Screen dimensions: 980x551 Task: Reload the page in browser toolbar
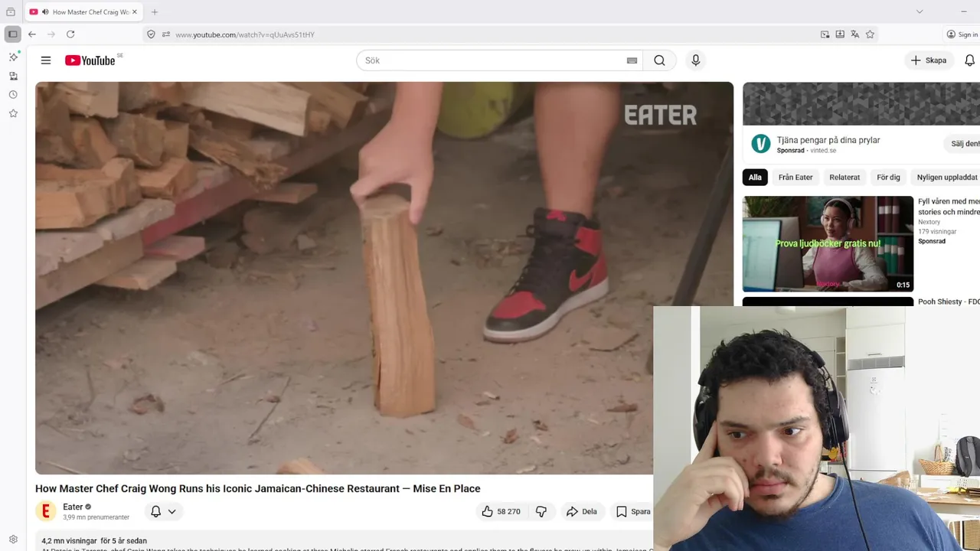tap(70, 34)
